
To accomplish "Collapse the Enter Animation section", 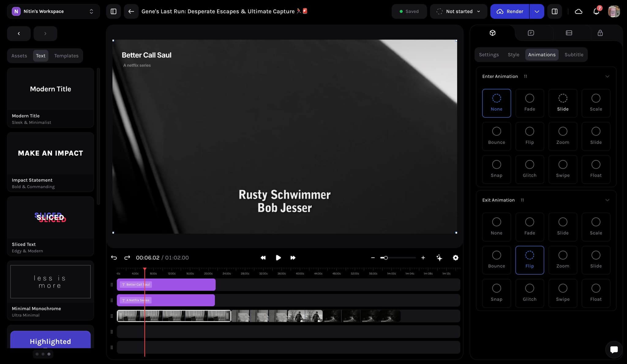I will [x=607, y=76].
